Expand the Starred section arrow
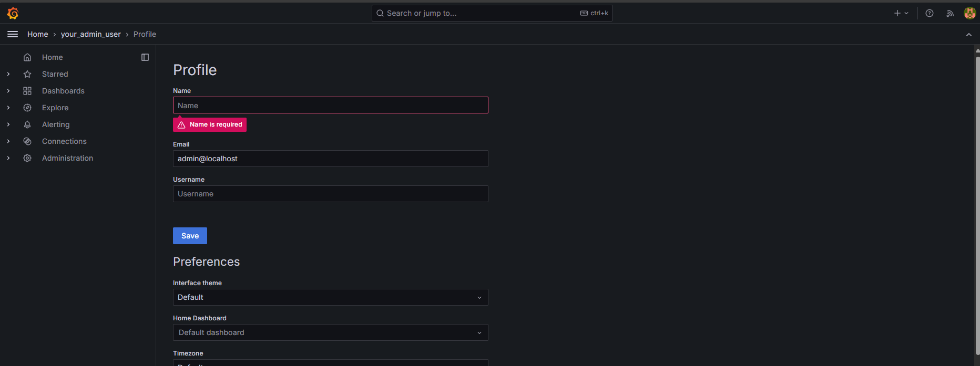Viewport: 980px width, 366px height. click(8, 74)
